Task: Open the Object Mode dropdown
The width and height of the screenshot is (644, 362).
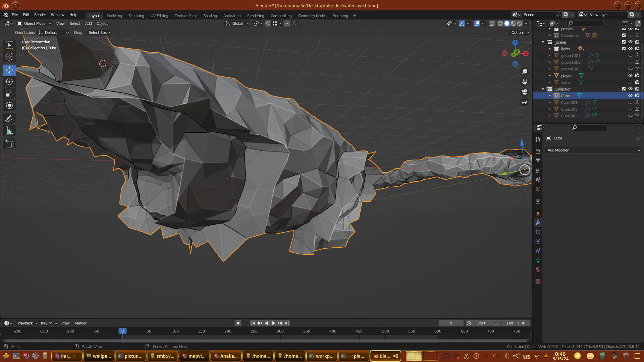Action: (x=35, y=23)
